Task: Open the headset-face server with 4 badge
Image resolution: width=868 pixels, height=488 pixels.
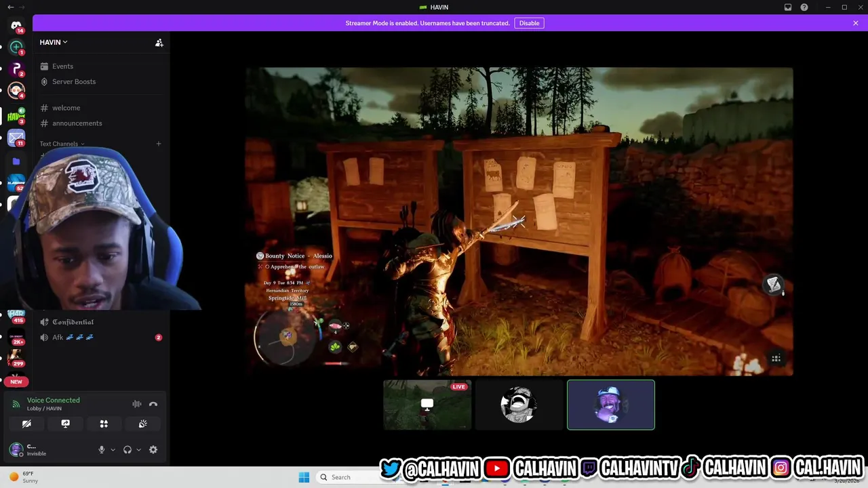Action: pyautogui.click(x=16, y=91)
